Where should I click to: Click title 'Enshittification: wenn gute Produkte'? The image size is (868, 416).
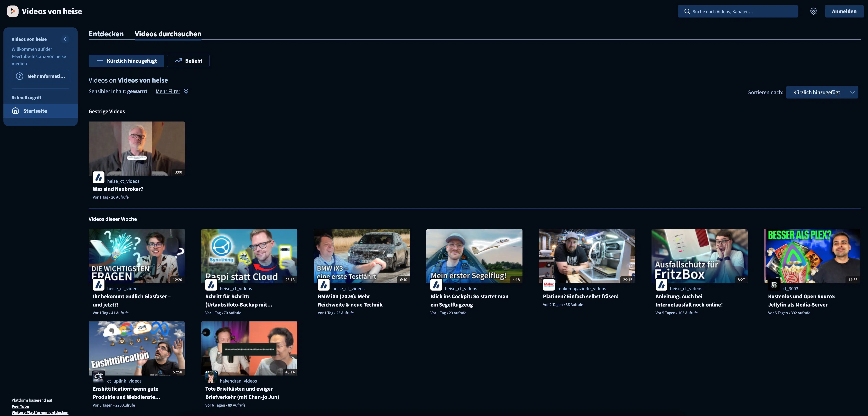pyautogui.click(x=127, y=393)
